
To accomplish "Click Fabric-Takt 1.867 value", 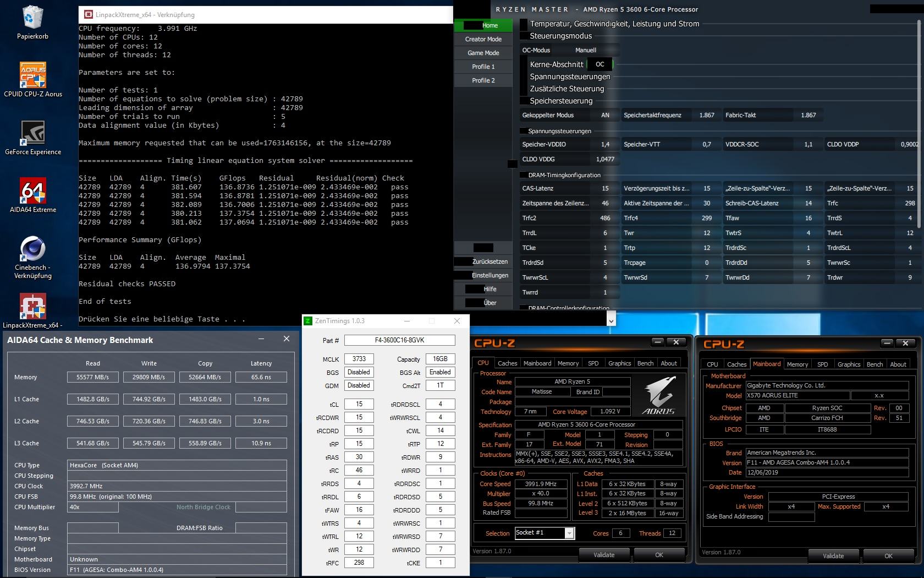I will (808, 115).
